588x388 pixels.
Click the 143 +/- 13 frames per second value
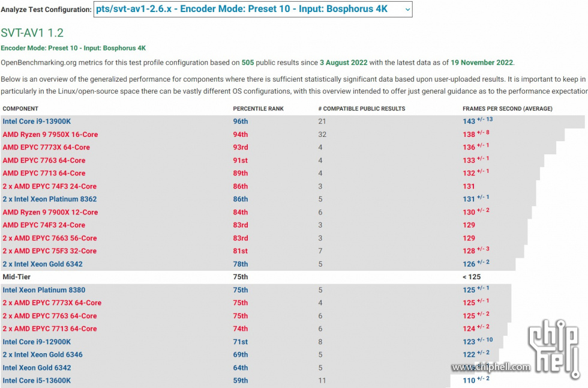478,121
